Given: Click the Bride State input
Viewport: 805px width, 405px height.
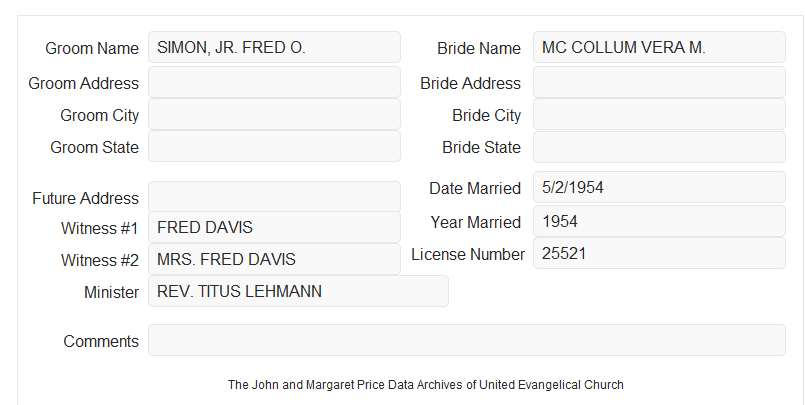Looking at the screenshot, I should [x=659, y=147].
